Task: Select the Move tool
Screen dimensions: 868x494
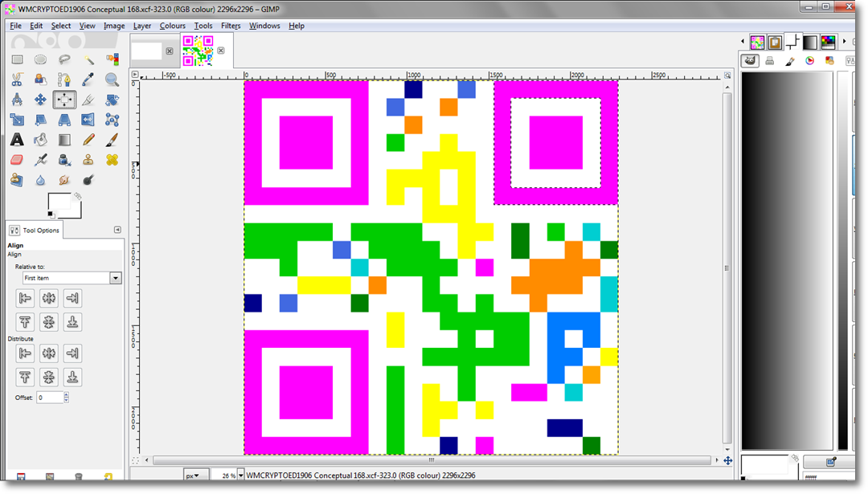Action: [40, 100]
